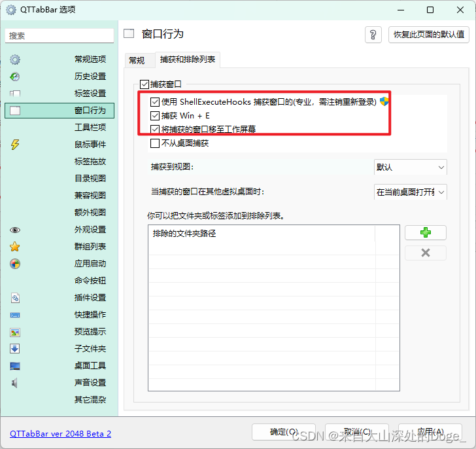Screen dimensions: 476x449
Task: Click the window icon beside 窗口行为
Action: click(15, 111)
